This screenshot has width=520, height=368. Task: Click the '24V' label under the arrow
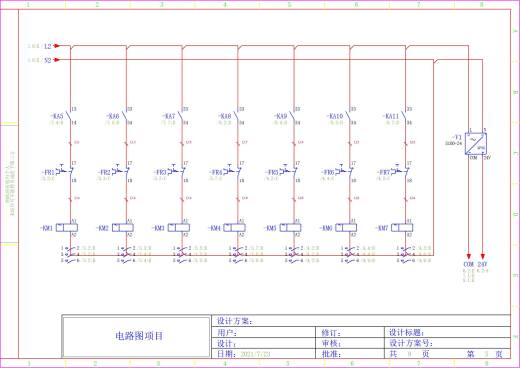tap(482, 264)
